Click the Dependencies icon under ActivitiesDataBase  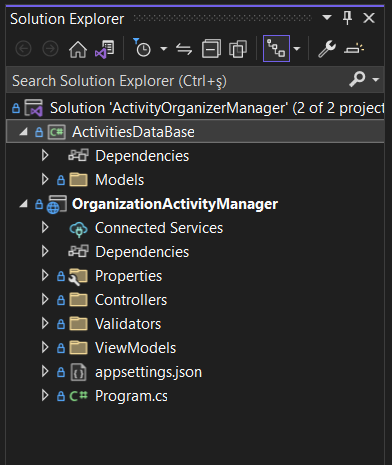pos(78,155)
